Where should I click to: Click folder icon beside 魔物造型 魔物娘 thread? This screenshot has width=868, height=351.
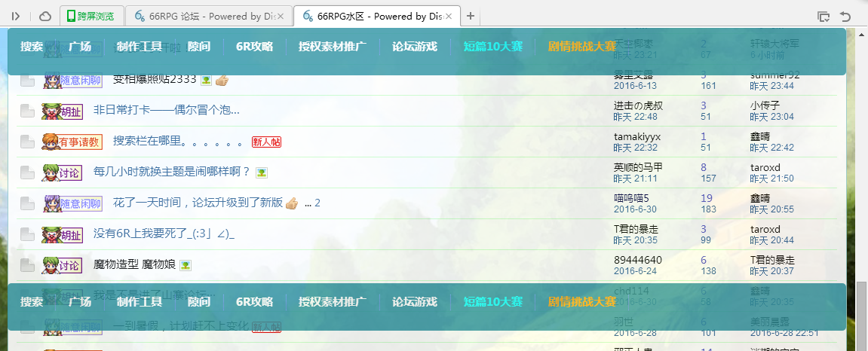28,265
